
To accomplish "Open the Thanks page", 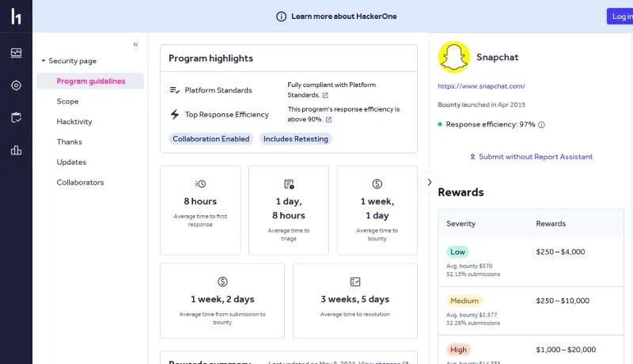I will click(x=69, y=142).
